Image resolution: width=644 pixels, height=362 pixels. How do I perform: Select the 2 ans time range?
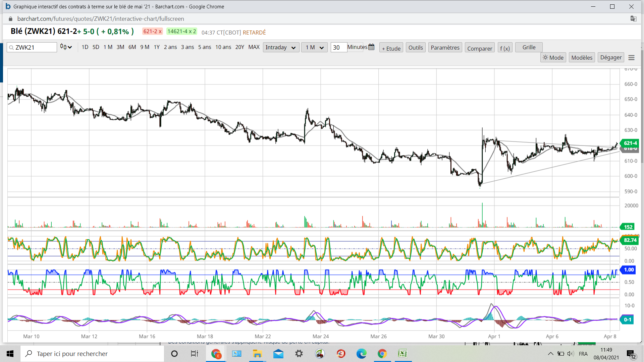coord(170,47)
